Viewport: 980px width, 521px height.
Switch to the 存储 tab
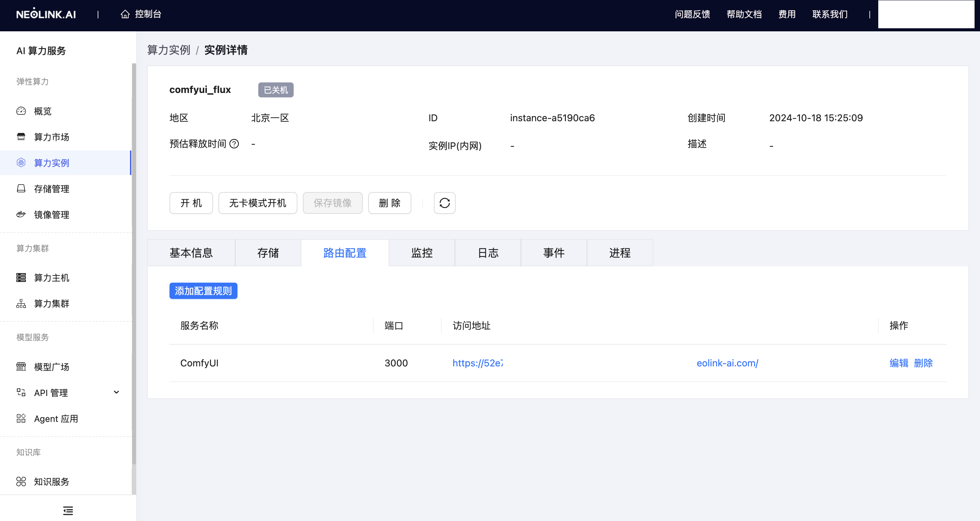(268, 253)
